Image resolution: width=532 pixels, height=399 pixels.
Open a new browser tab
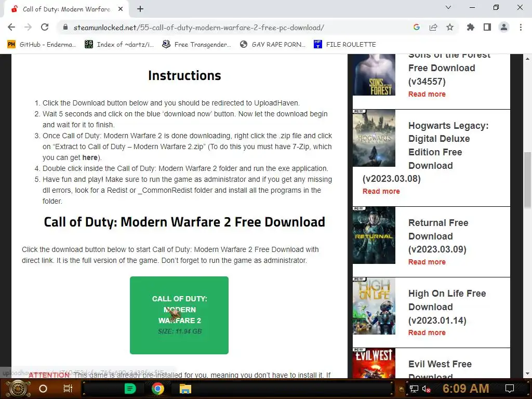click(140, 9)
